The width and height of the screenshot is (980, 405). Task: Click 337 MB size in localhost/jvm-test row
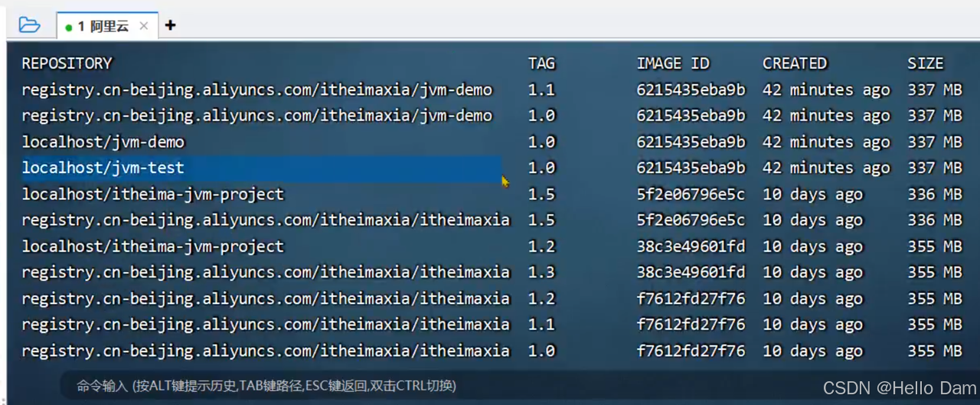[x=935, y=168]
